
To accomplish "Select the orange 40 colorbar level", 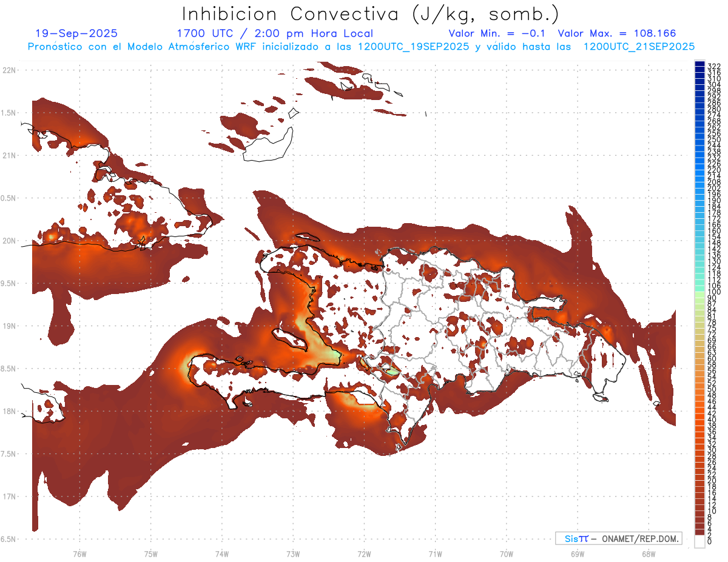I will (699, 420).
